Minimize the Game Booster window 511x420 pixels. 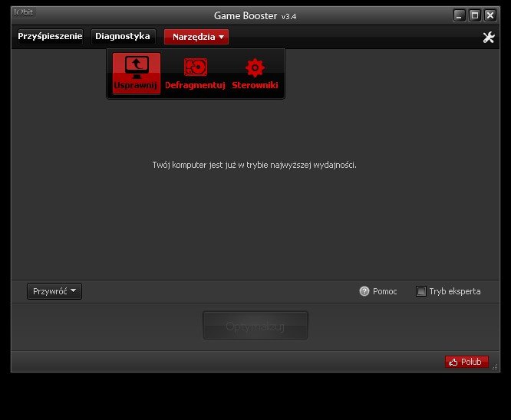coord(459,15)
